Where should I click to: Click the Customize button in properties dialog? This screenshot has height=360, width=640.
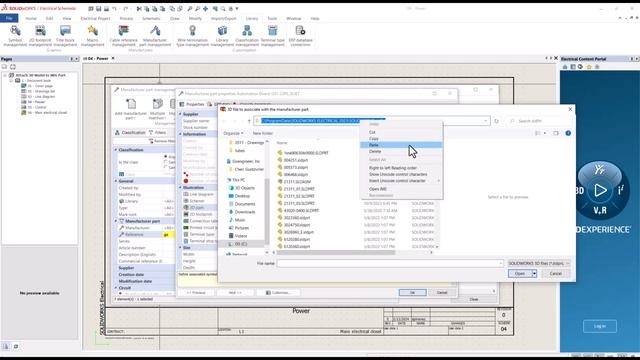[278, 293]
